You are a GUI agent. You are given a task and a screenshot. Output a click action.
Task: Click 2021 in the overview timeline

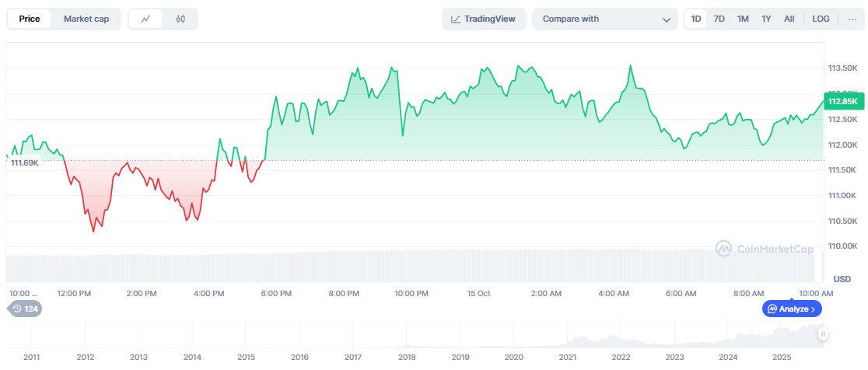point(567,357)
